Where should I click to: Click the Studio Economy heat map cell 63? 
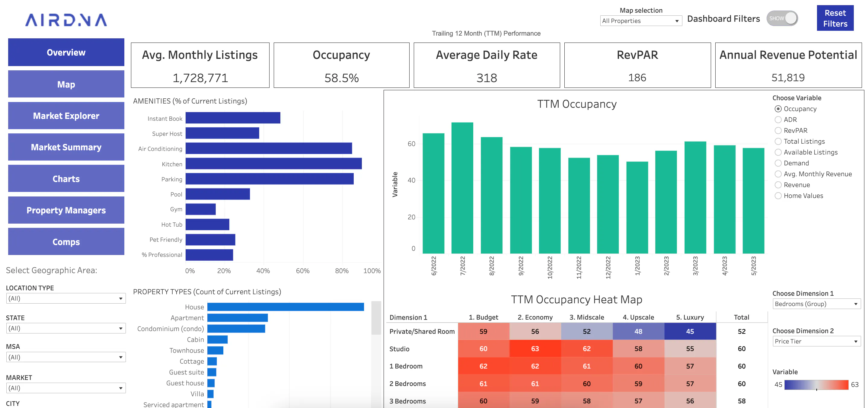point(535,349)
